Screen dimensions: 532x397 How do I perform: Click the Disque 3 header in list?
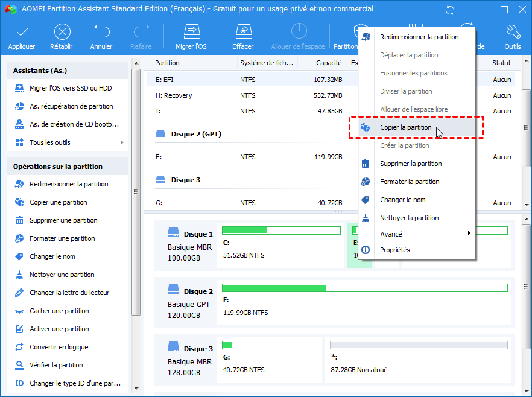(186, 180)
